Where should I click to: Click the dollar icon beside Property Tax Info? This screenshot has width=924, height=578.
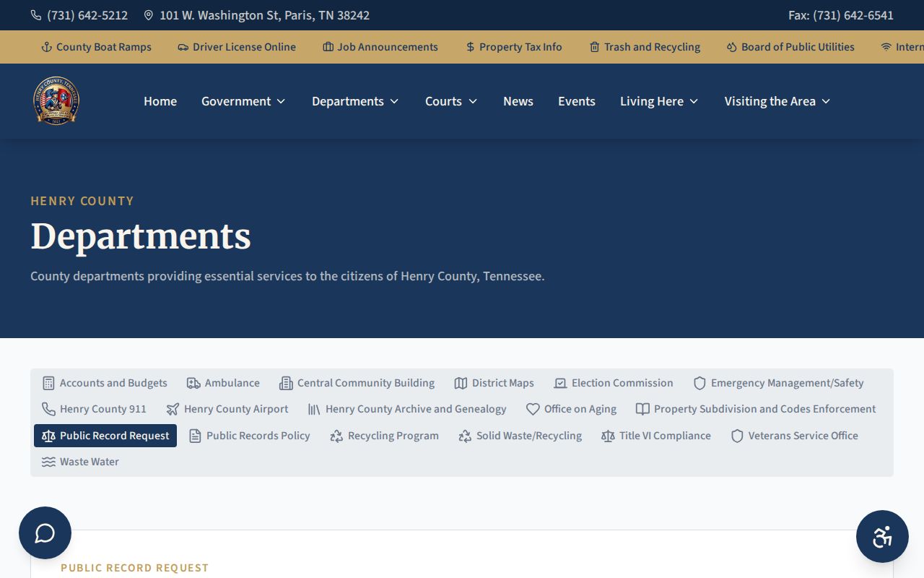pyautogui.click(x=471, y=47)
